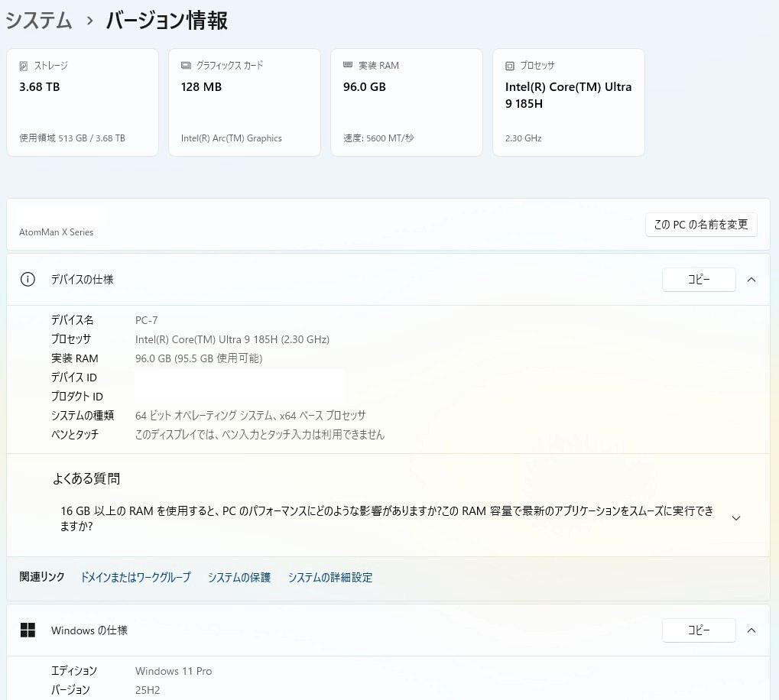Rename PC with この PC の名前を変更 button
779x700 pixels.
[x=701, y=225]
